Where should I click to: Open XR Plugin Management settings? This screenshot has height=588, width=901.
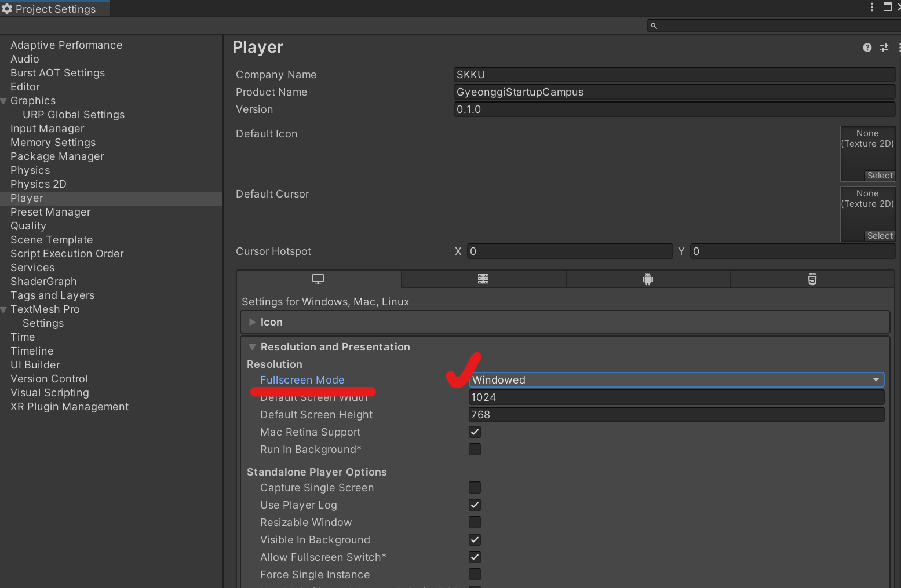click(x=70, y=407)
